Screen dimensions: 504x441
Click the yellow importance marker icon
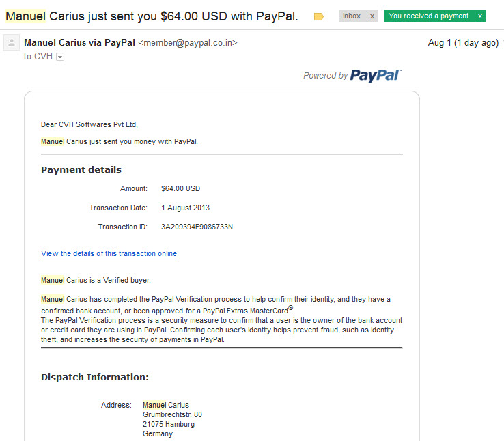coord(318,16)
